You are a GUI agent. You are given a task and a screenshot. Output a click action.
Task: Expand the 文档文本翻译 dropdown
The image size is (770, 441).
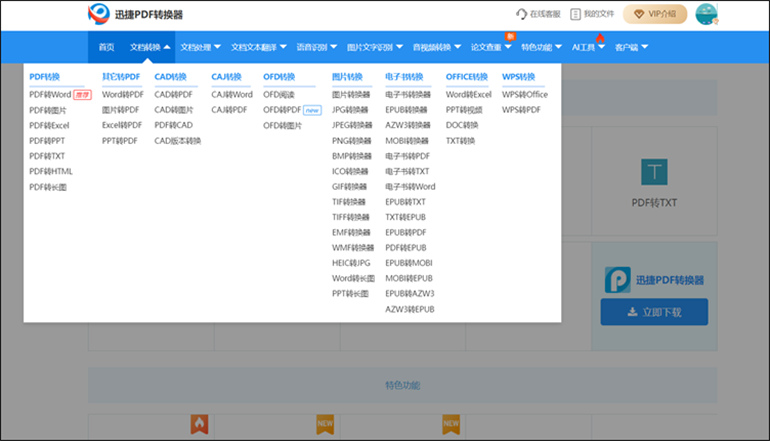click(259, 47)
